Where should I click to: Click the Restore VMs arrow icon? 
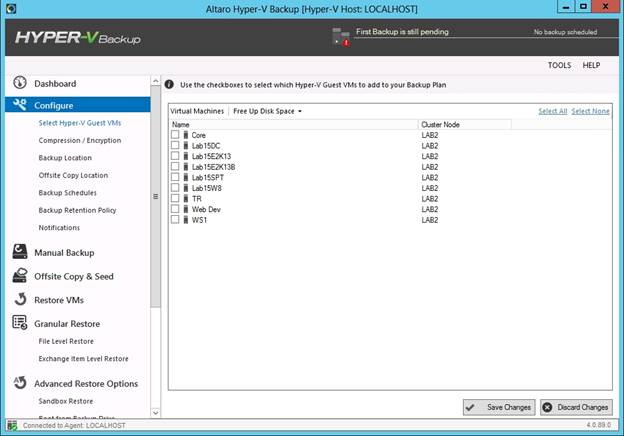point(20,299)
